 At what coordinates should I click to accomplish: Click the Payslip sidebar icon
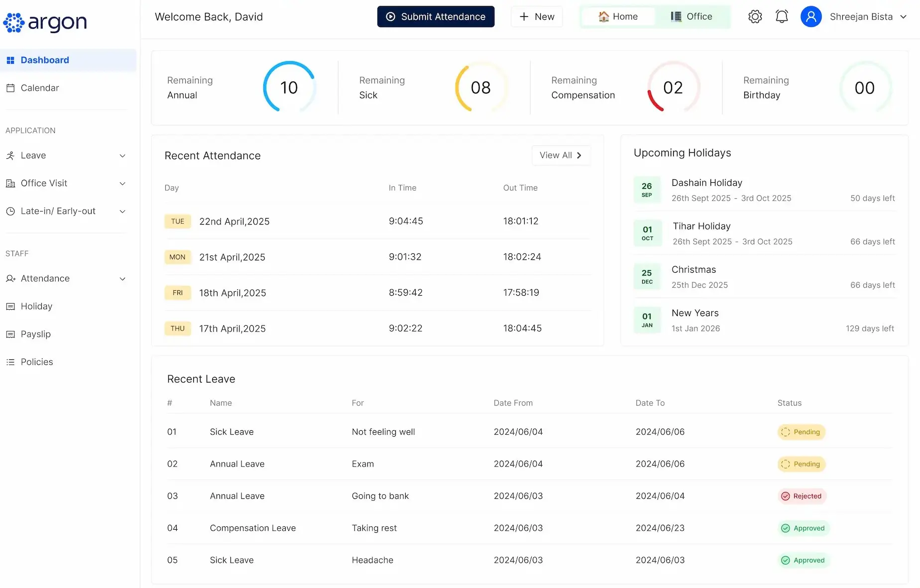coord(10,334)
